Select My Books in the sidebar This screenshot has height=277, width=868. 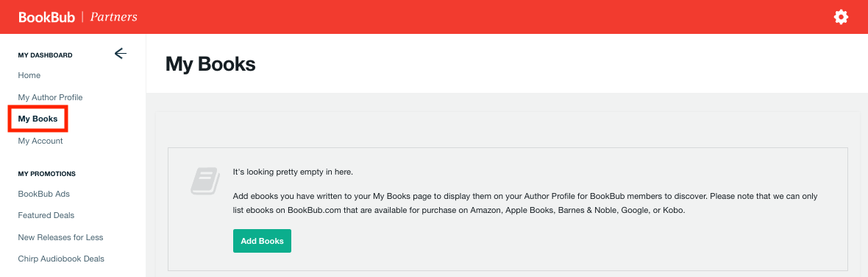point(38,119)
